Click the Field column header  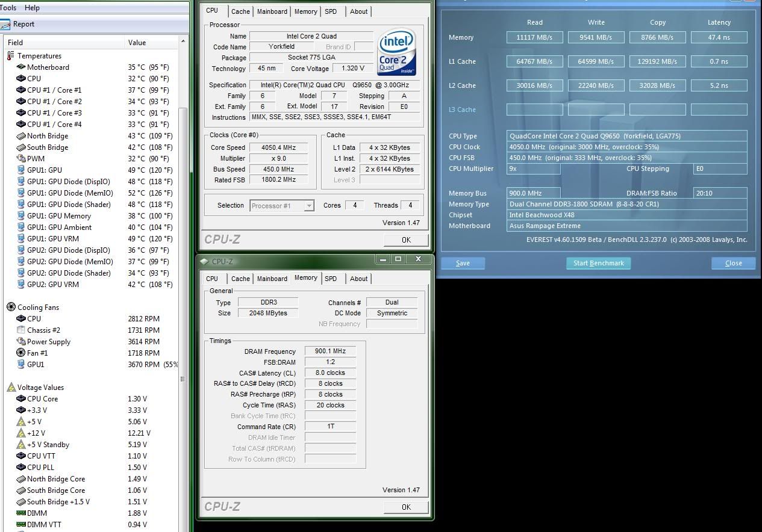coord(64,43)
